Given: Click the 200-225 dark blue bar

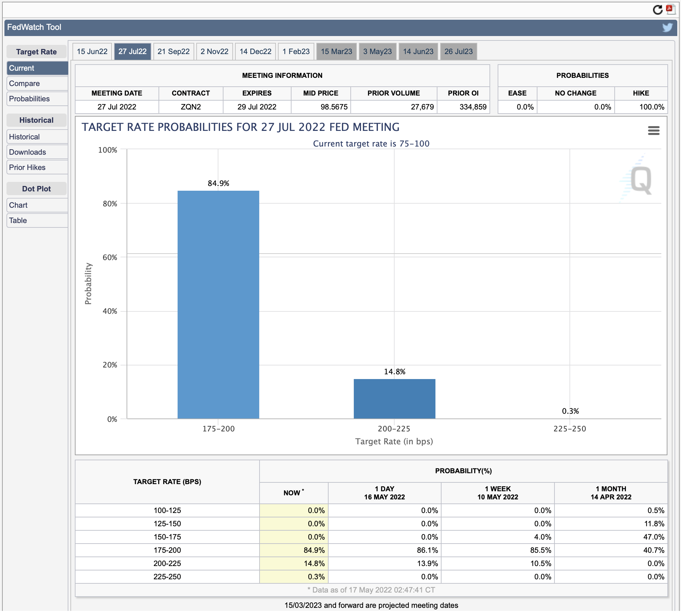Looking at the screenshot, I should click(395, 399).
